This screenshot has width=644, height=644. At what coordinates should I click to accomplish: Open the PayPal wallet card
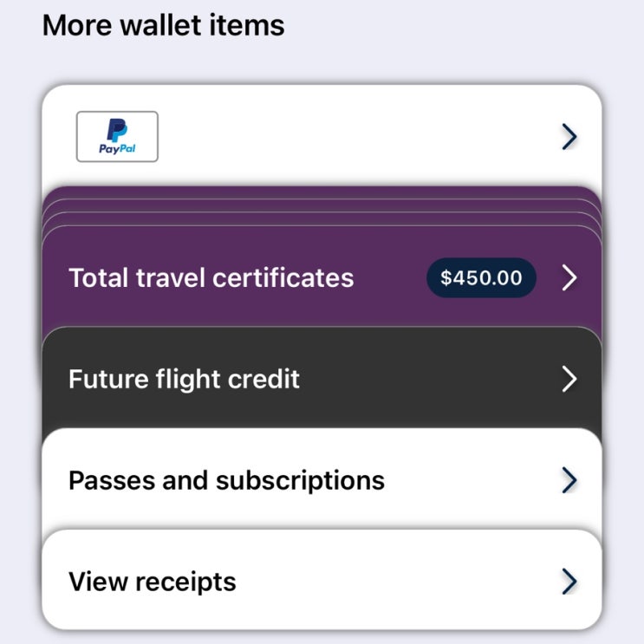[321, 136]
